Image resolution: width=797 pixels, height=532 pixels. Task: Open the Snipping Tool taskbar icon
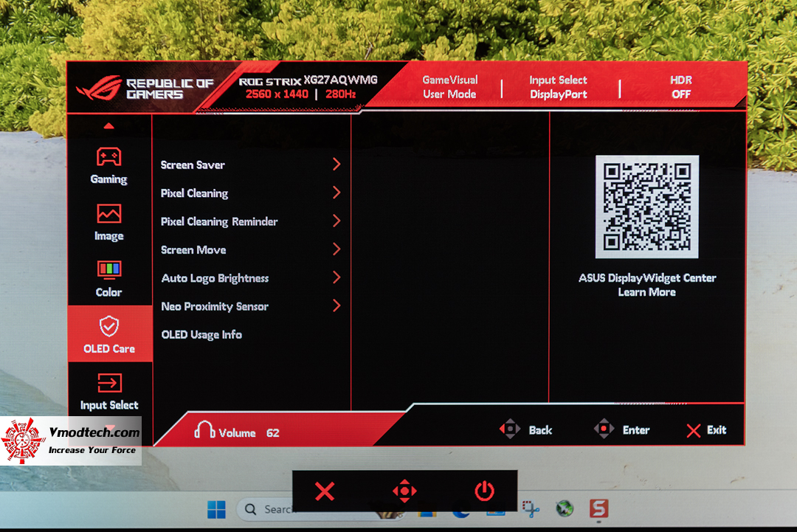click(x=531, y=508)
